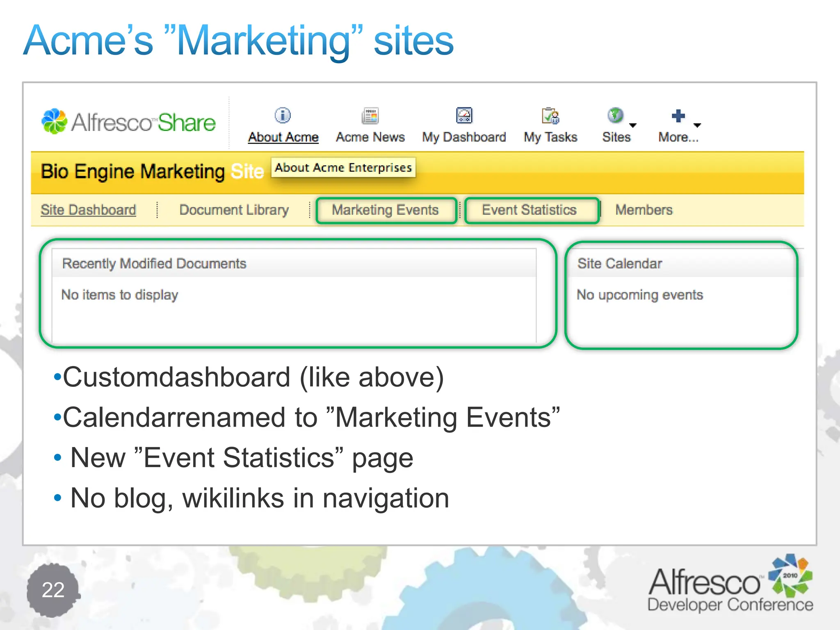Click the 'Customdashboard (like above)' bullet
This screenshot has width=840, height=630.
pyautogui.click(x=249, y=377)
